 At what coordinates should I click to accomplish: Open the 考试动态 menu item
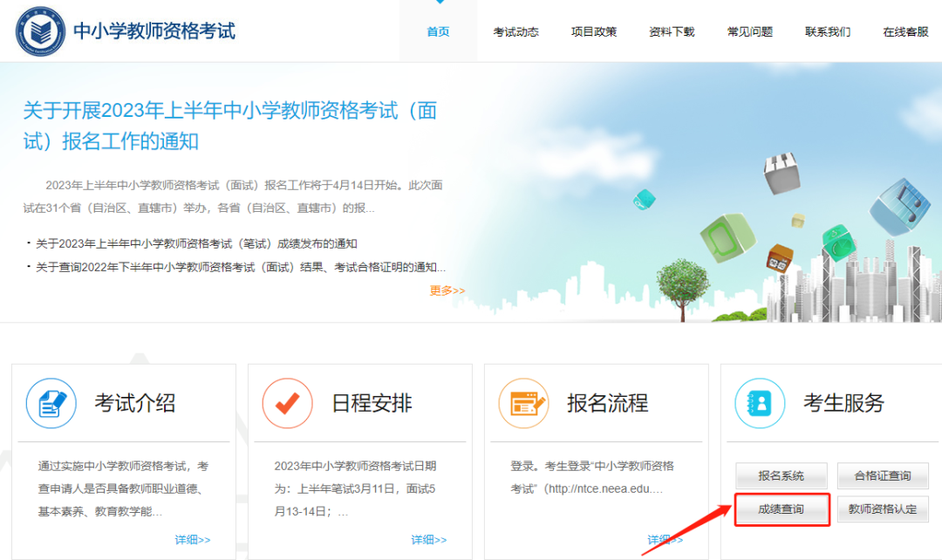pyautogui.click(x=516, y=32)
